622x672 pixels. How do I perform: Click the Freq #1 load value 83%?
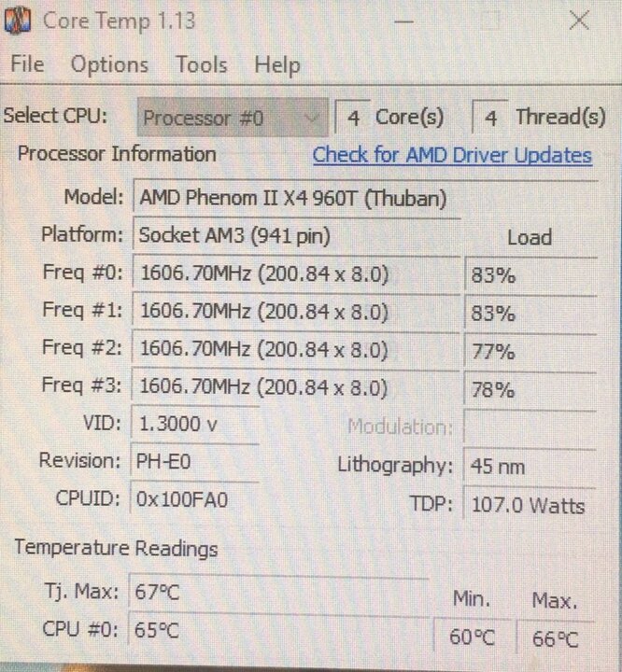(530, 314)
